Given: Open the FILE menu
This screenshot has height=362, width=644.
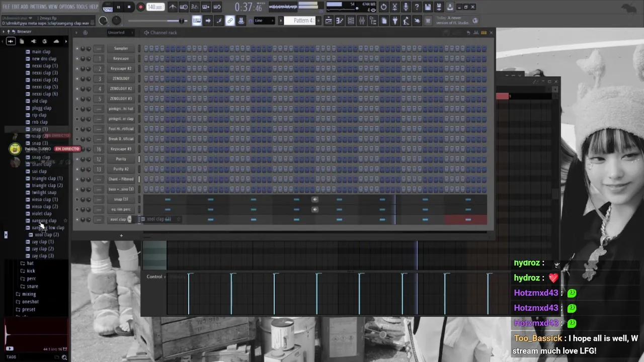Looking at the screenshot, I should [x=6, y=7].
